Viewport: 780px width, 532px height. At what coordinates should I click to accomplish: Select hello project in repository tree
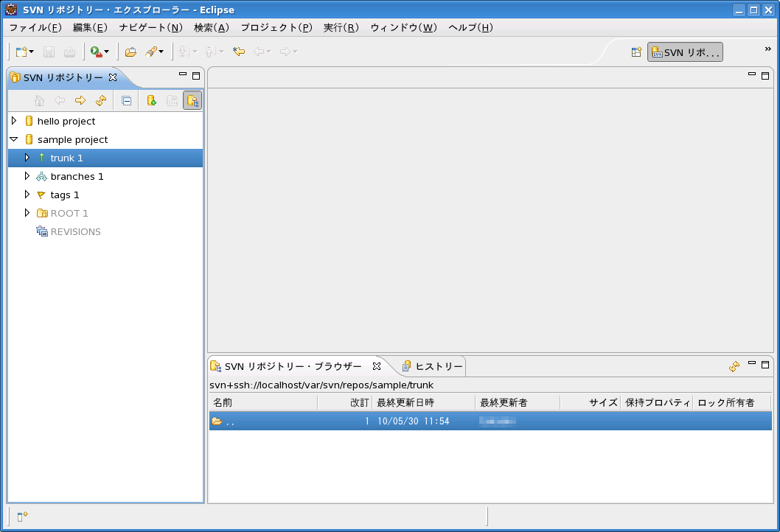tap(66, 122)
